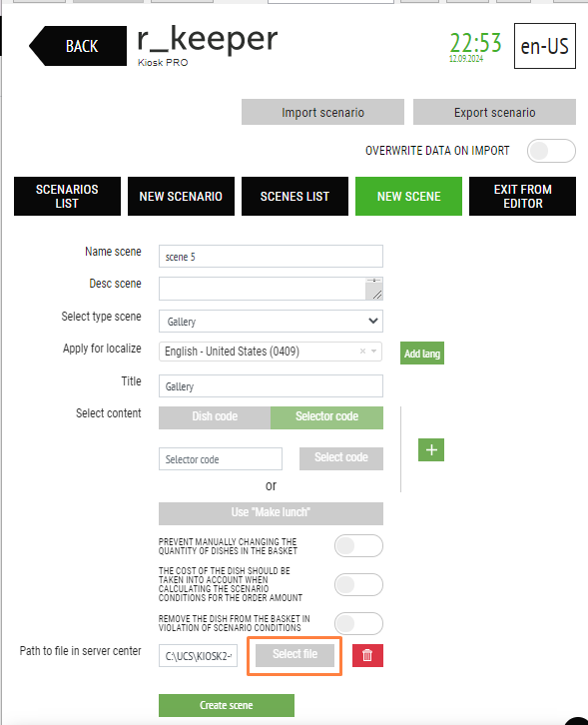Click the Import scenario button
Image resolution: width=588 pixels, height=725 pixels.
pyautogui.click(x=322, y=112)
